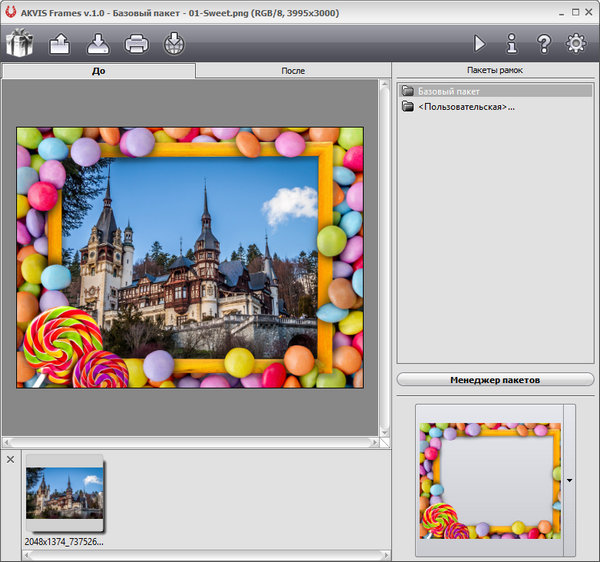Image resolution: width=600 pixels, height=562 pixels.
Task: Click the gift box frame packs icon
Action: 20,43
